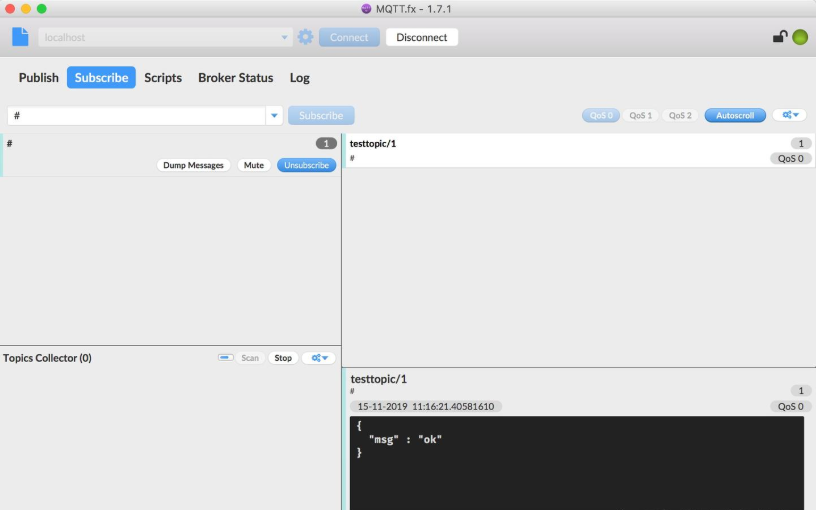Click the Scan button in Topics Collector
This screenshot has width=817, height=510.
coord(250,358)
